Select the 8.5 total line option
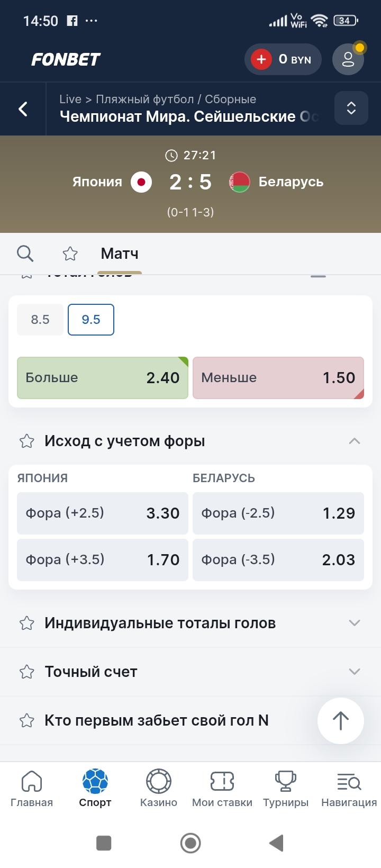Screen dimensions: 381x868 point(40,320)
